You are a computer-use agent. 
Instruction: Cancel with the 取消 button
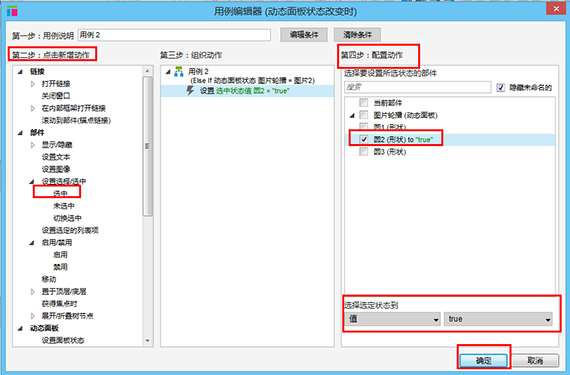(x=535, y=360)
